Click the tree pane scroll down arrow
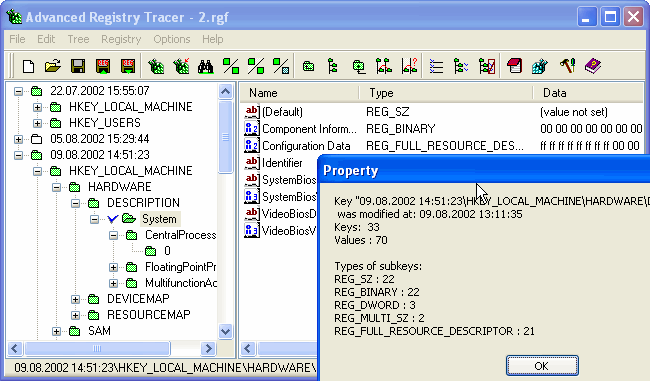This screenshot has width=650, height=381. [x=226, y=332]
